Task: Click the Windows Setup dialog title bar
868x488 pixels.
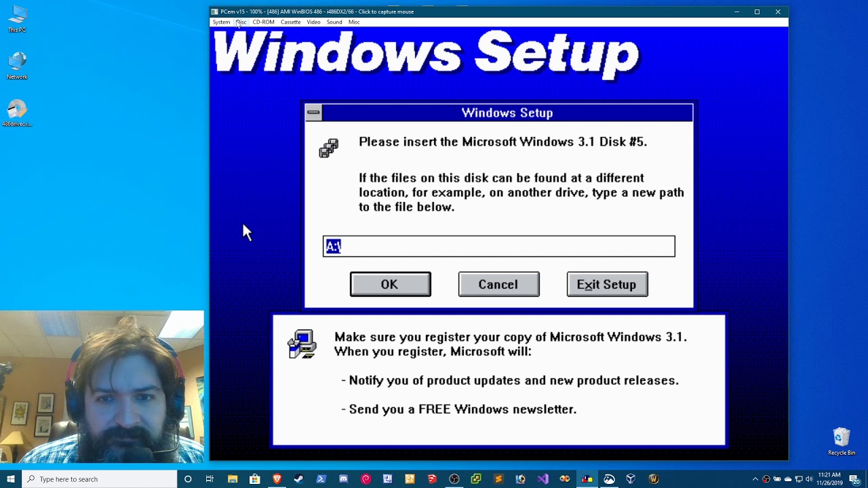Action: (507, 113)
